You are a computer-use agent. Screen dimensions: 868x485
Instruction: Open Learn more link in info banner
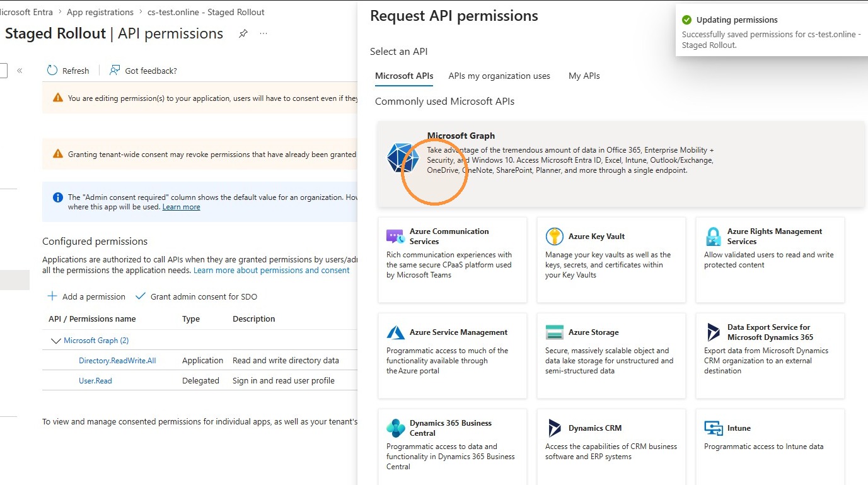181,207
